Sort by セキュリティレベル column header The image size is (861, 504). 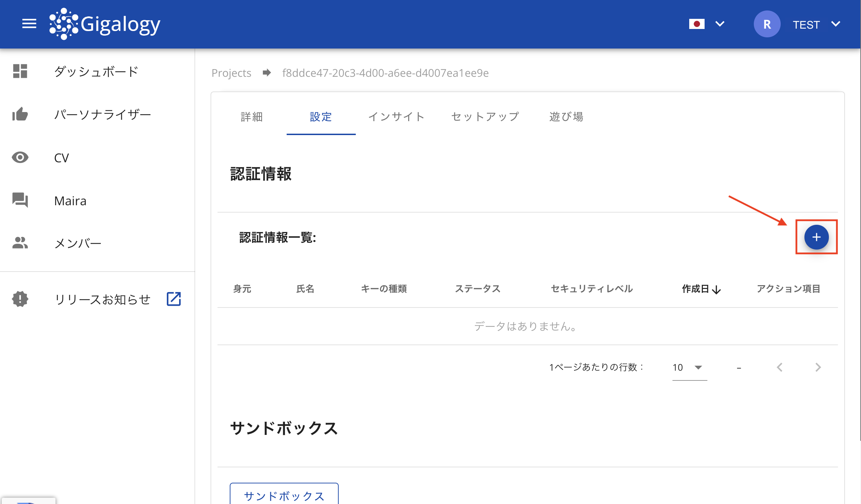(x=591, y=289)
